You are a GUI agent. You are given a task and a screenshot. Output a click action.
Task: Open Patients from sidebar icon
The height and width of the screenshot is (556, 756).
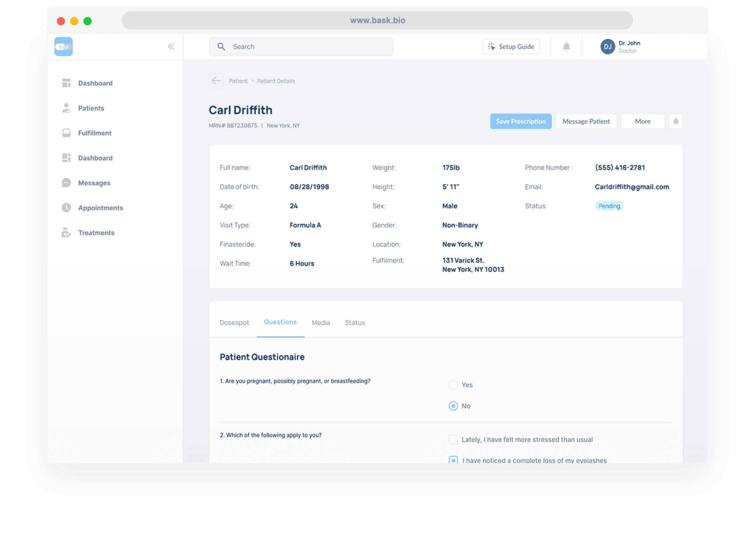66,108
